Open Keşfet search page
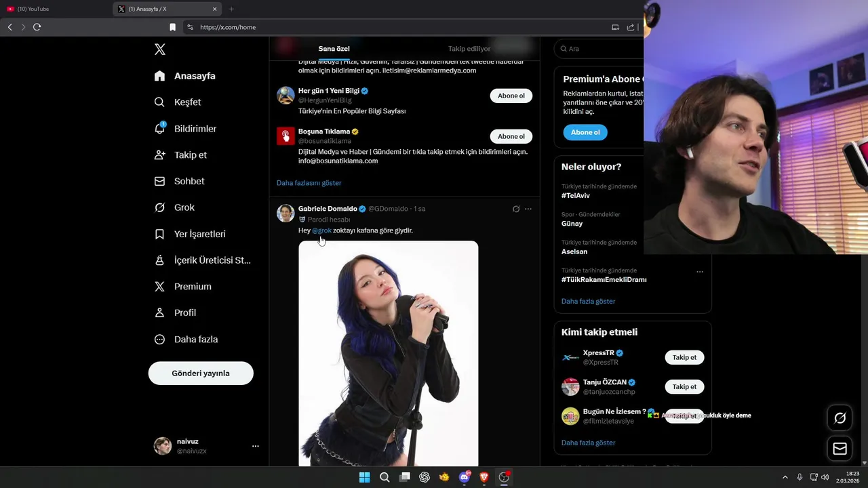The width and height of the screenshot is (868, 488). point(178,102)
